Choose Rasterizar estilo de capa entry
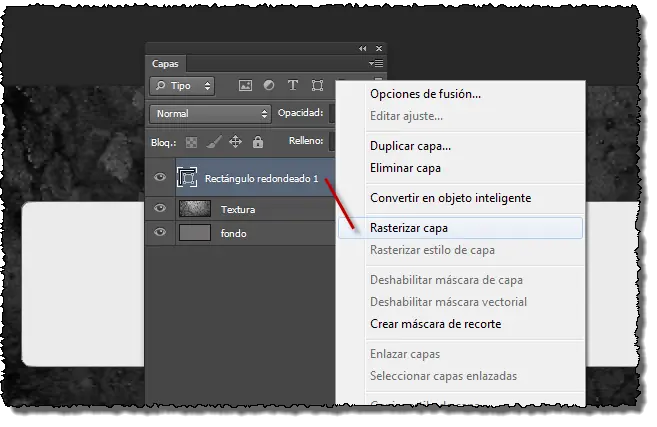This screenshot has width=657, height=427. click(432, 250)
